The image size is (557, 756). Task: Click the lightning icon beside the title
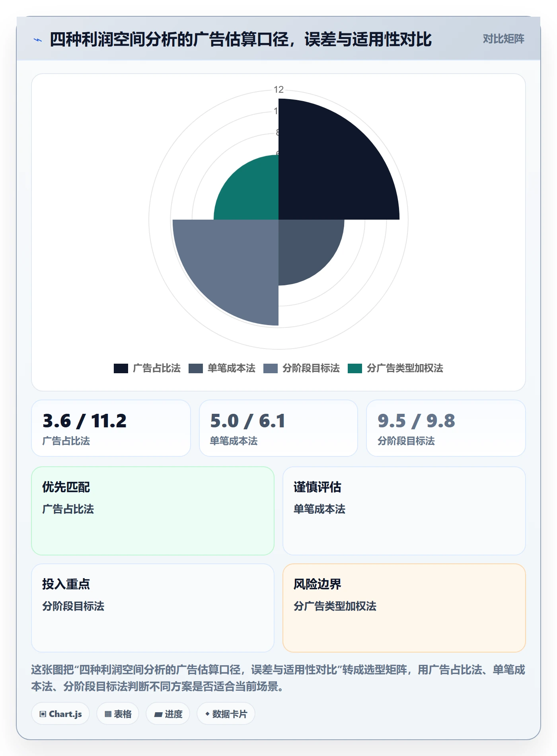[38, 40]
